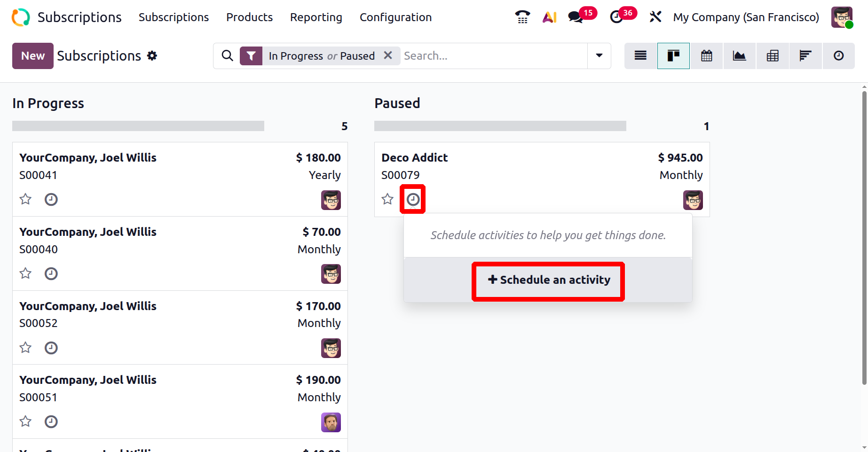Switch to the pivot table view

click(772, 56)
